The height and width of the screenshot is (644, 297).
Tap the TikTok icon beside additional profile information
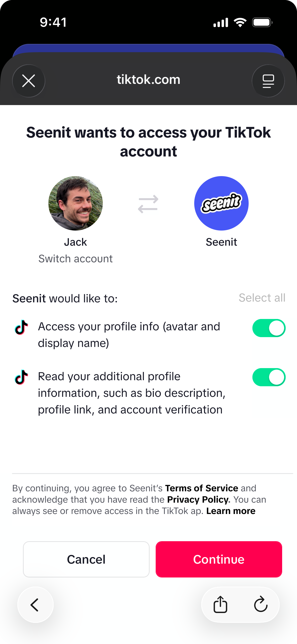[21, 377]
